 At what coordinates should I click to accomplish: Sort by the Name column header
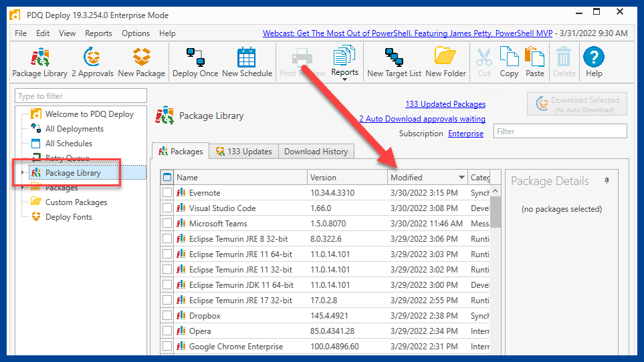(x=240, y=178)
